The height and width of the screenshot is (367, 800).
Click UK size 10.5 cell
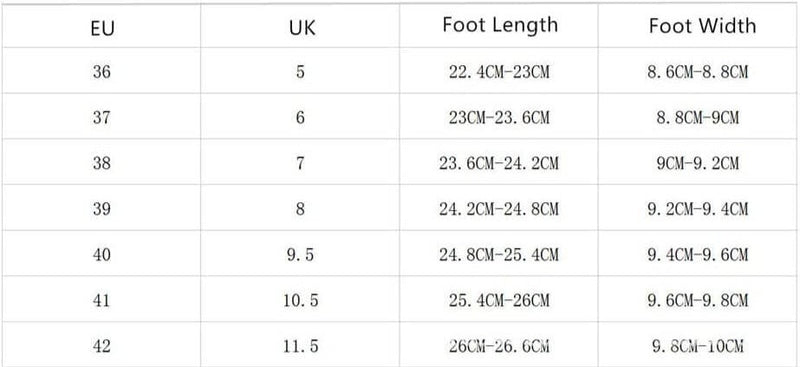(300, 299)
